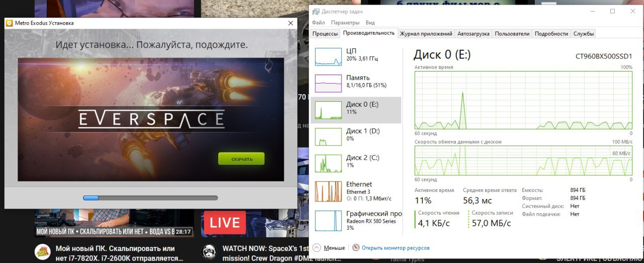Click the Everspace banner image

click(150, 119)
